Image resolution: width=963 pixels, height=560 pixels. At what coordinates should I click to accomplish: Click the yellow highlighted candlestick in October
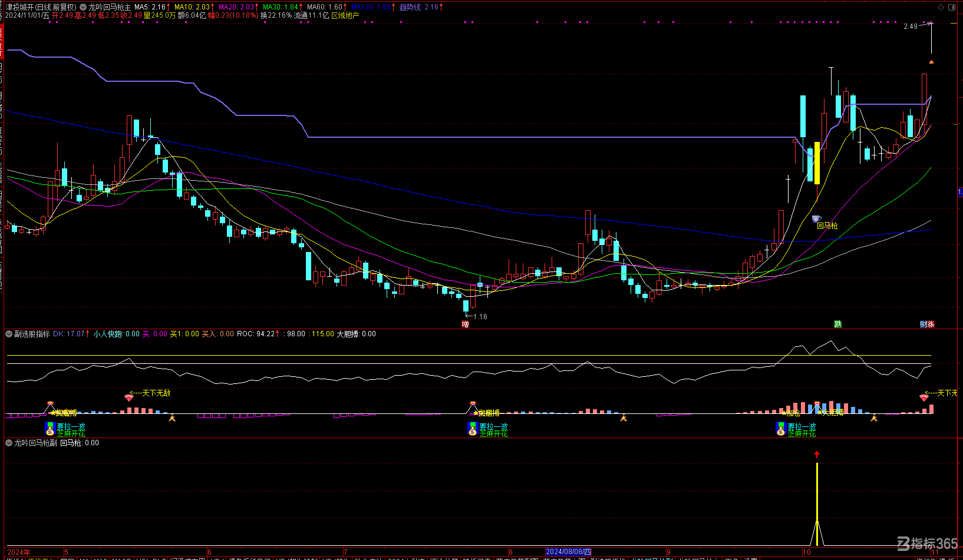click(817, 163)
